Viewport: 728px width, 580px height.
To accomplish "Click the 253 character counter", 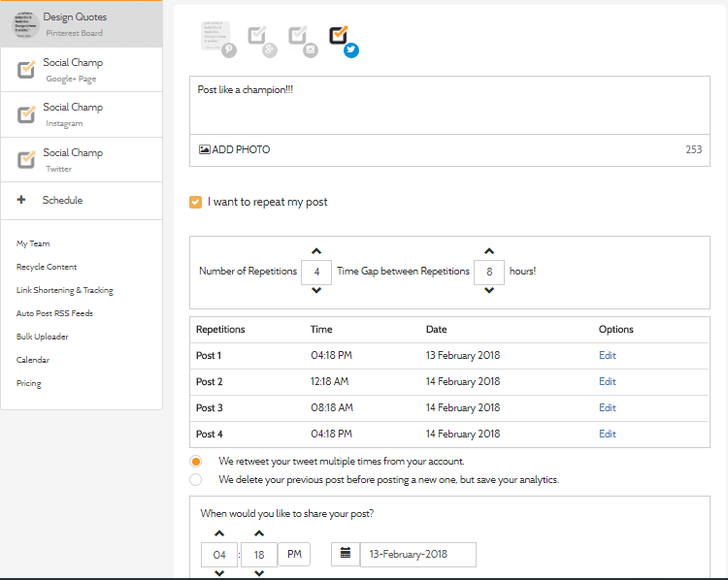I will (x=694, y=149).
